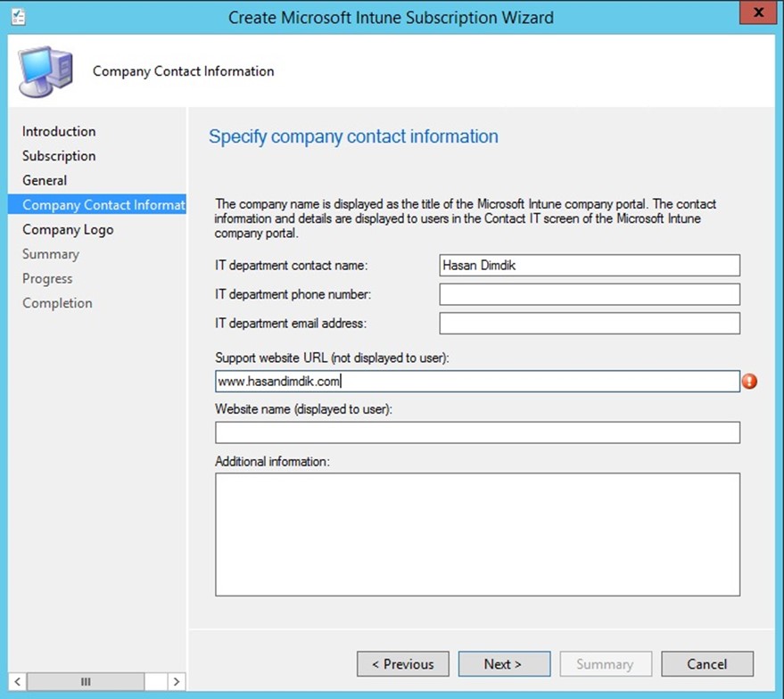Click the 'Website name (displayed to user):' label
784x699 pixels.
click(x=303, y=409)
